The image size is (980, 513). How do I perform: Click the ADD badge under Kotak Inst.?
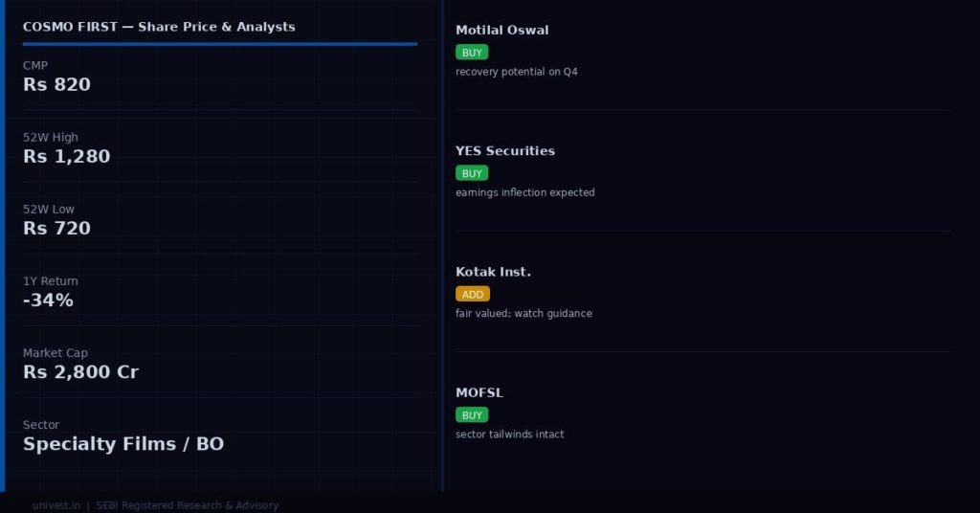coord(473,294)
